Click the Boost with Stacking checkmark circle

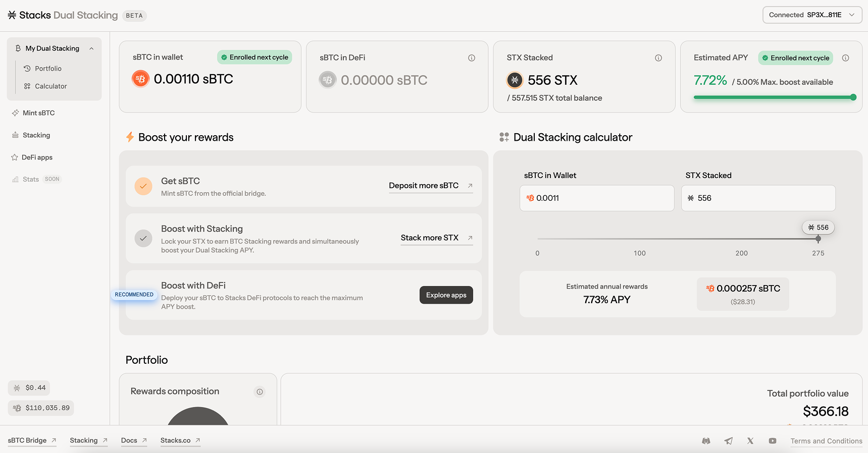click(x=143, y=238)
